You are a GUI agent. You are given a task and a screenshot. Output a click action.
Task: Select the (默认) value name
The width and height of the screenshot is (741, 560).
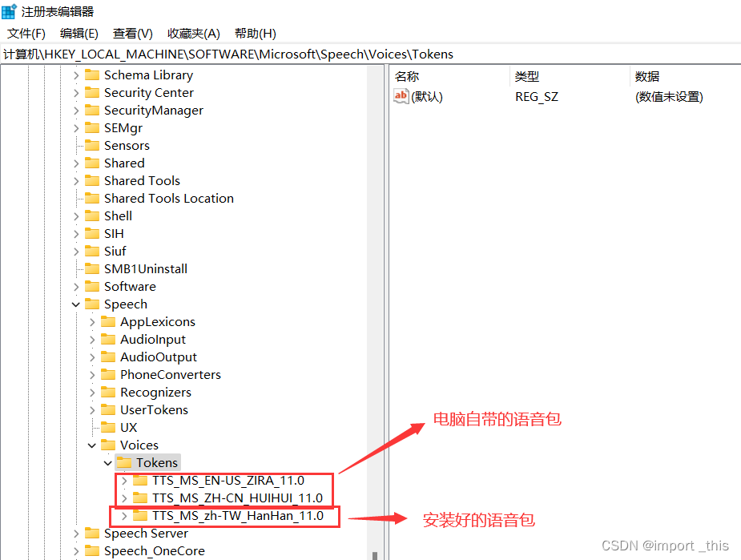pyautogui.click(x=427, y=97)
